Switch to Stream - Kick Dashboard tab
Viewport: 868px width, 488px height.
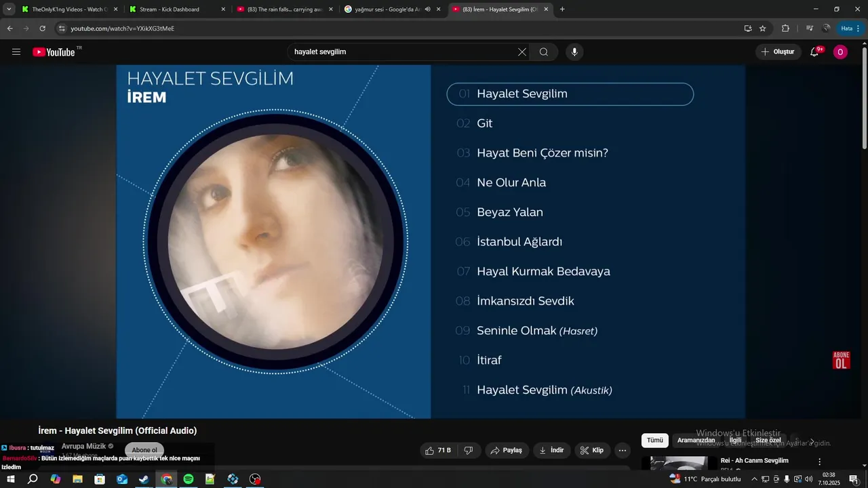tap(176, 9)
